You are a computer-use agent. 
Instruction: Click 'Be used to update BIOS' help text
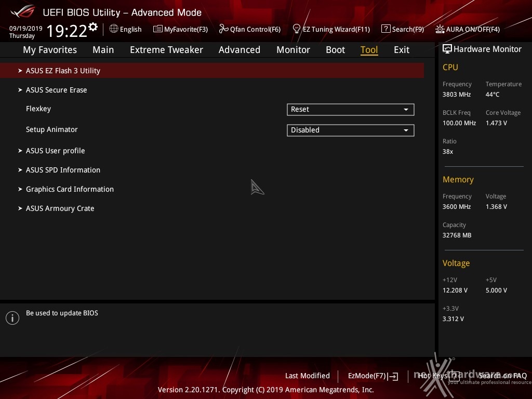point(62,313)
